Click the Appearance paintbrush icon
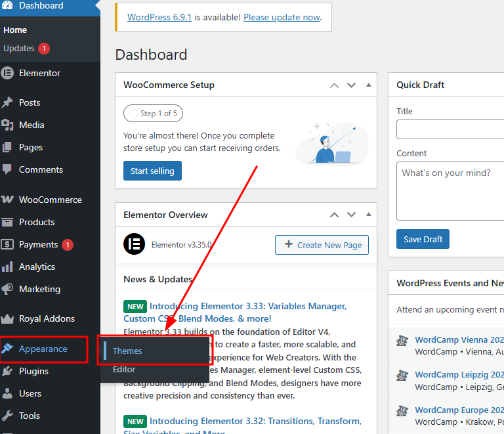504x434 pixels. (x=7, y=348)
